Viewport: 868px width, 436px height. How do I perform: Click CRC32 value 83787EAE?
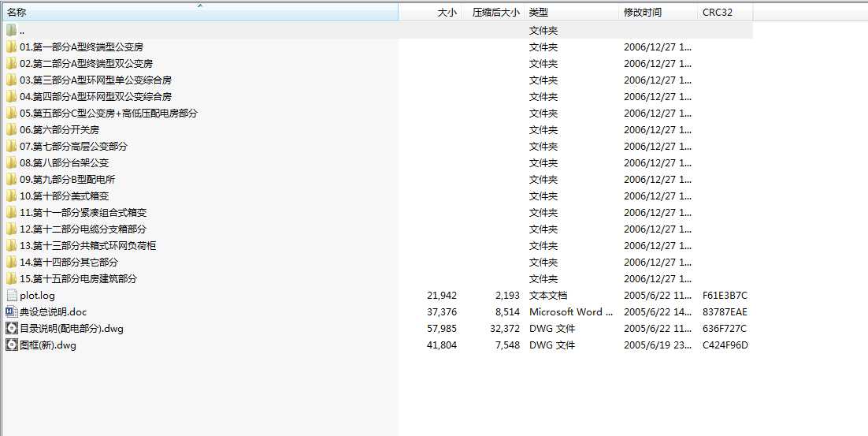tap(725, 312)
